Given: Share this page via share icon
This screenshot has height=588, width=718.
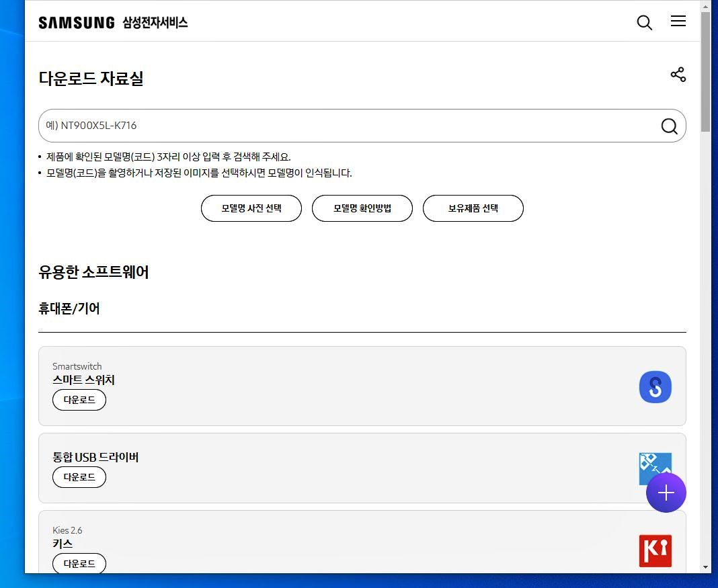Looking at the screenshot, I should coord(678,75).
